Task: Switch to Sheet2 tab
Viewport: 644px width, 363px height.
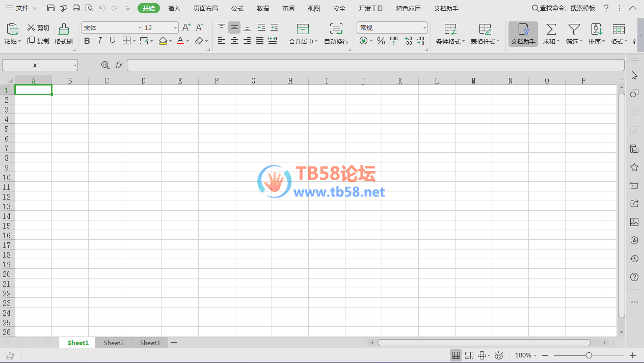Action: (114, 343)
